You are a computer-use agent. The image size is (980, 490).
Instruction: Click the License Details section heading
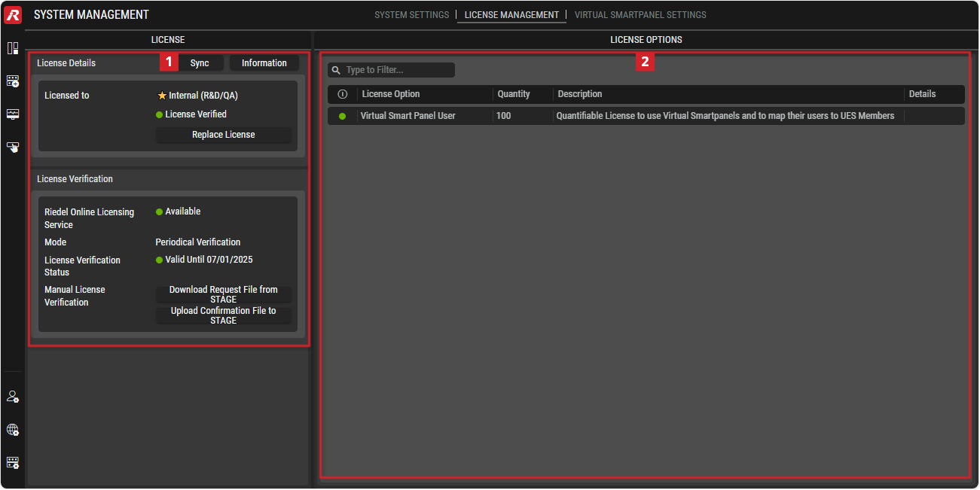[66, 63]
